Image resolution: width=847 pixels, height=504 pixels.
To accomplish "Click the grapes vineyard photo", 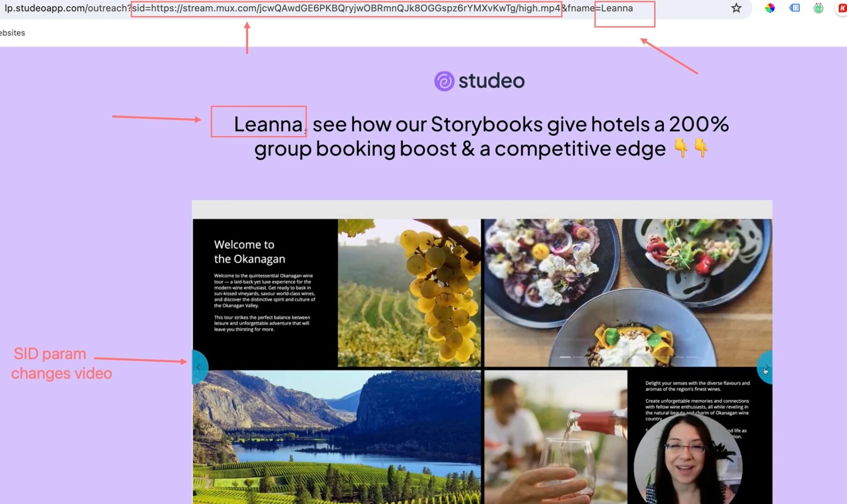I will 409,293.
